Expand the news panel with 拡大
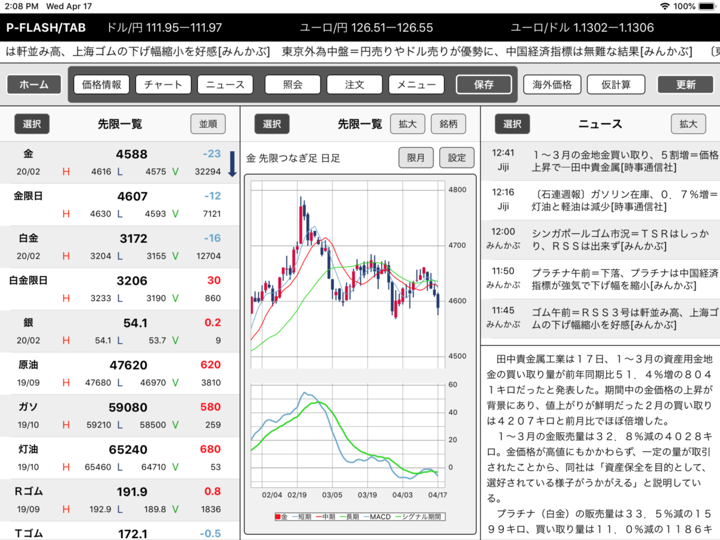 [x=688, y=124]
